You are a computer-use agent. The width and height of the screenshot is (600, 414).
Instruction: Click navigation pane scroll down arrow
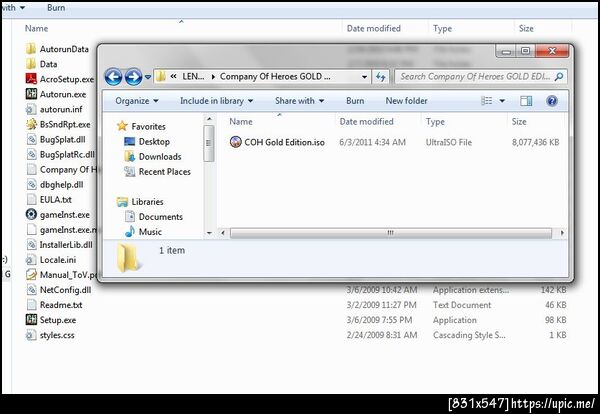(x=209, y=233)
